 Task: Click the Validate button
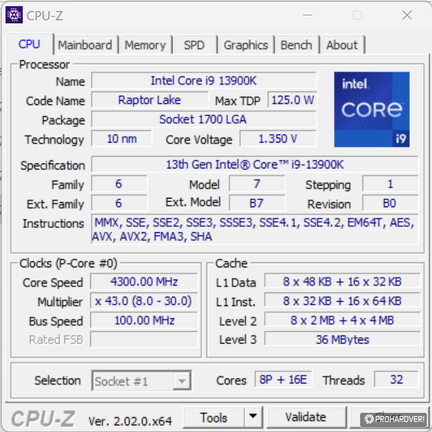coord(306,417)
